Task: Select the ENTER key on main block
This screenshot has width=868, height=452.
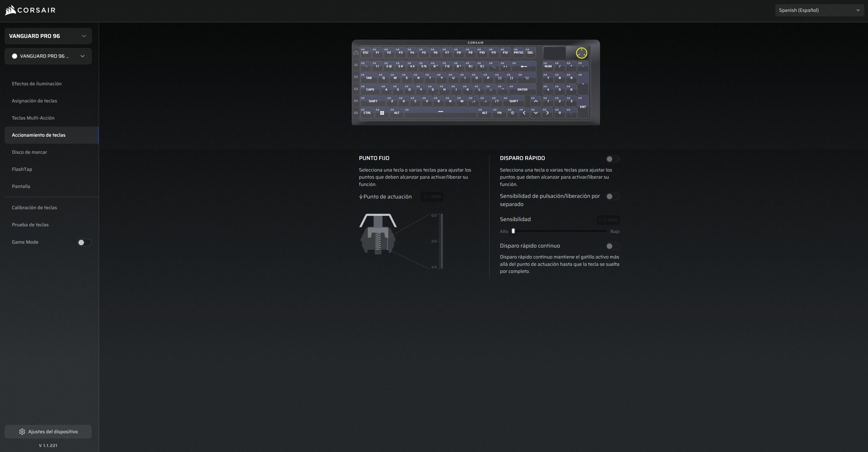Action: (522, 90)
